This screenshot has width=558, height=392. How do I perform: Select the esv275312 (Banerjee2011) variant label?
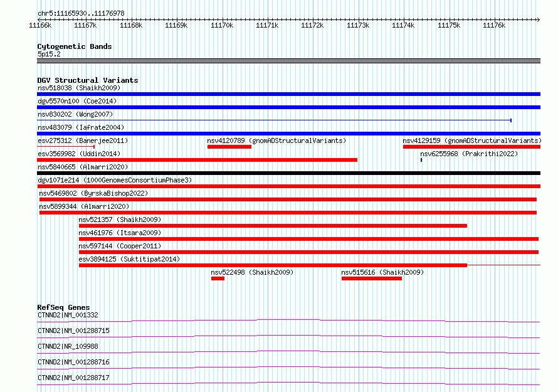tap(83, 140)
